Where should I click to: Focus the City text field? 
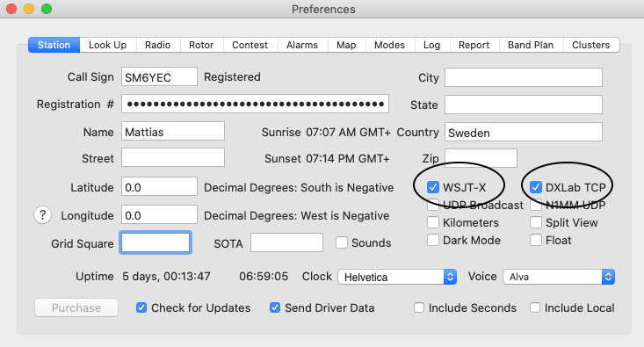(x=524, y=77)
